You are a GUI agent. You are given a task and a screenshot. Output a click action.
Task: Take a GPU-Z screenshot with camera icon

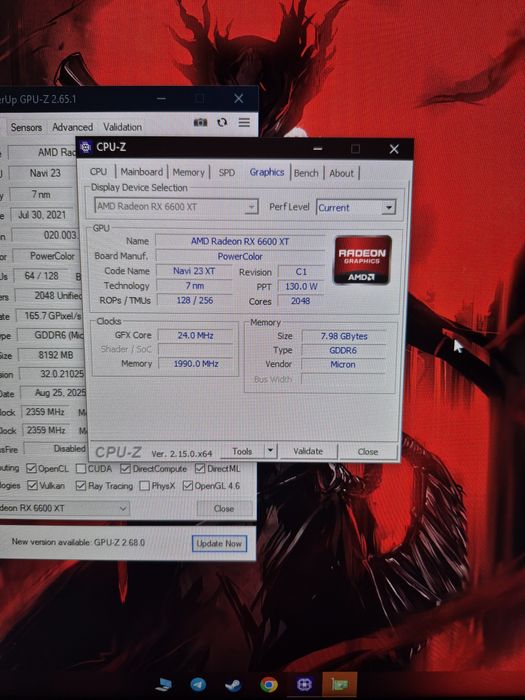pyautogui.click(x=200, y=122)
